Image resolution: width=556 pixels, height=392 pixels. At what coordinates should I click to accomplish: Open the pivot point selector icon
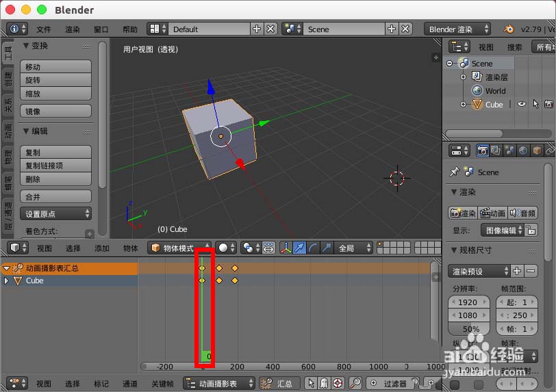[251, 248]
